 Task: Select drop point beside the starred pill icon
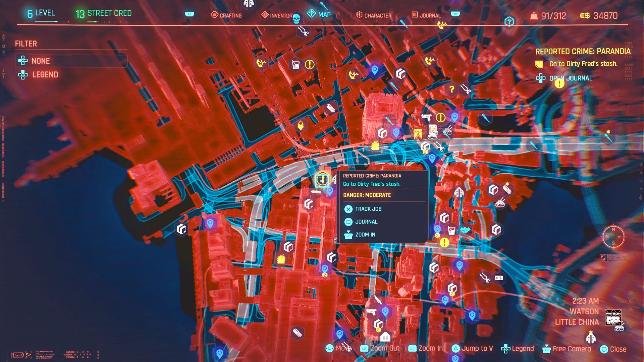(493, 190)
